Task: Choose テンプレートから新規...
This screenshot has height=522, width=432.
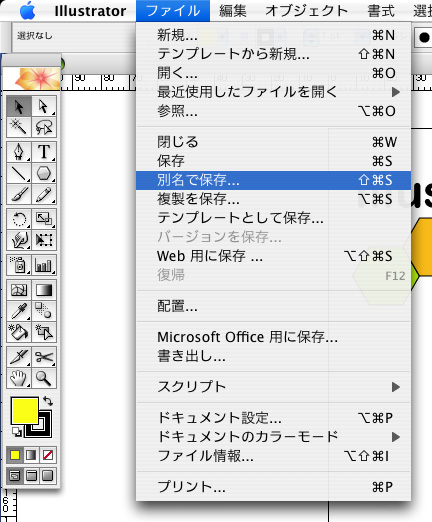Action: (x=273, y=54)
